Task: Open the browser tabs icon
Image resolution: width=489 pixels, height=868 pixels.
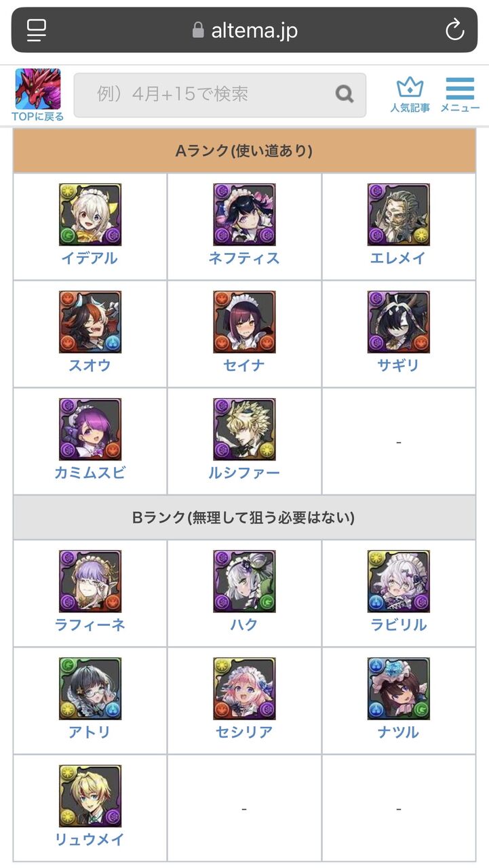Action: pyautogui.click(x=37, y=30)
